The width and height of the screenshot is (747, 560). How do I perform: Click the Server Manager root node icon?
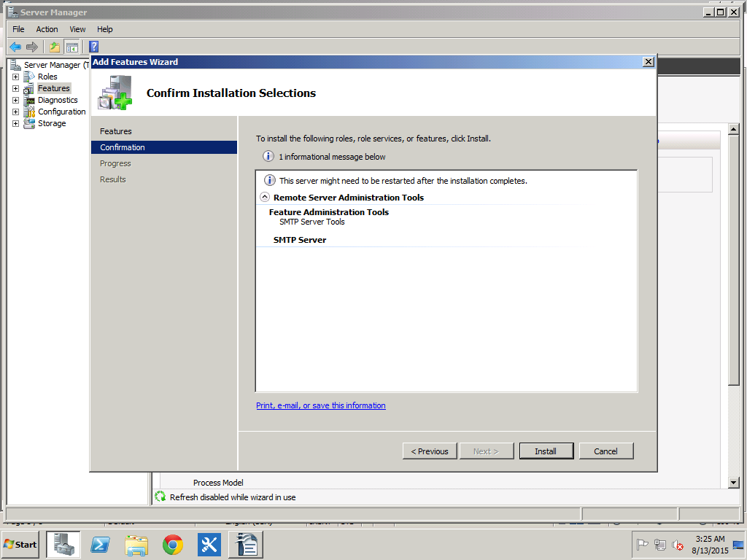(16, 65)
